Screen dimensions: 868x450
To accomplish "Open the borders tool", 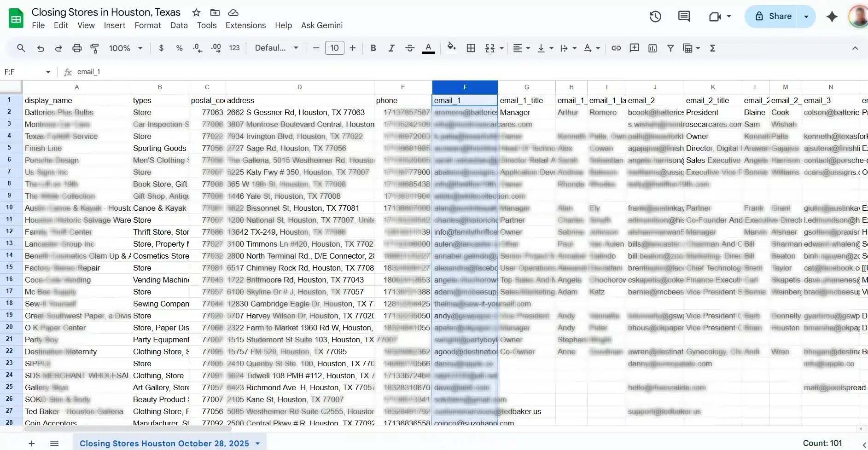I will point(471,48).
